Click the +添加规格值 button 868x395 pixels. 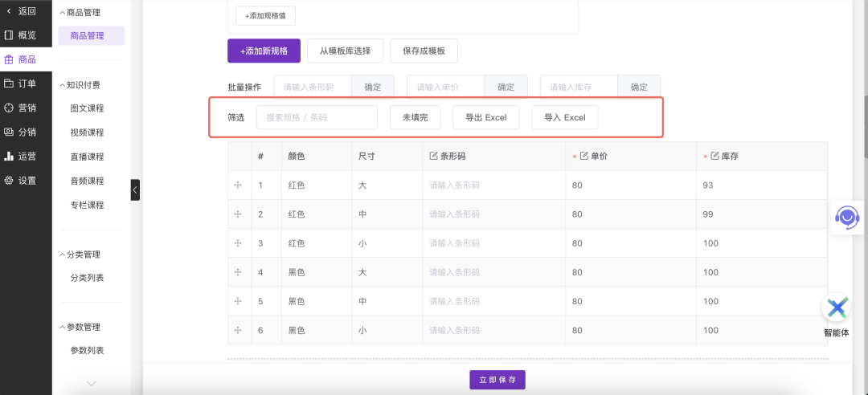tap(266, 16)
